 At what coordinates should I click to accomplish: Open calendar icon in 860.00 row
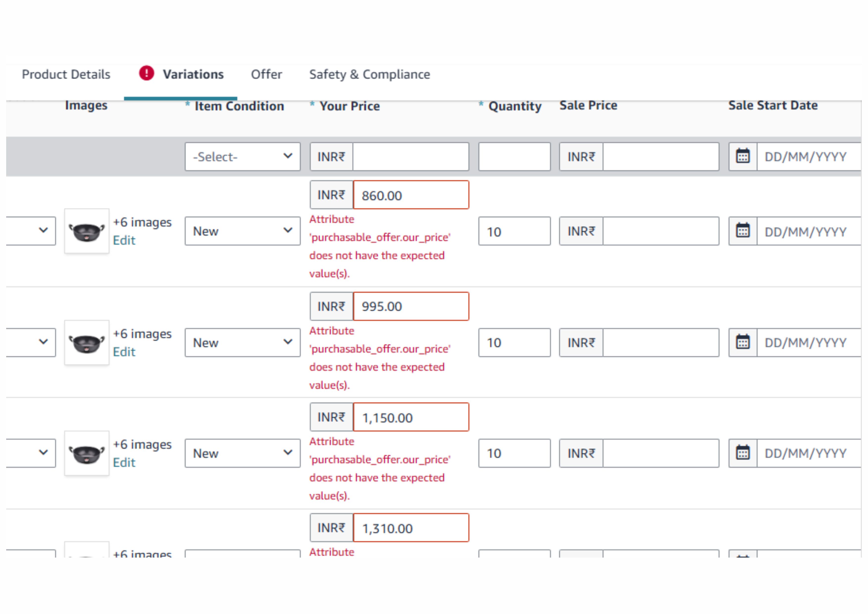pos(743,231)
